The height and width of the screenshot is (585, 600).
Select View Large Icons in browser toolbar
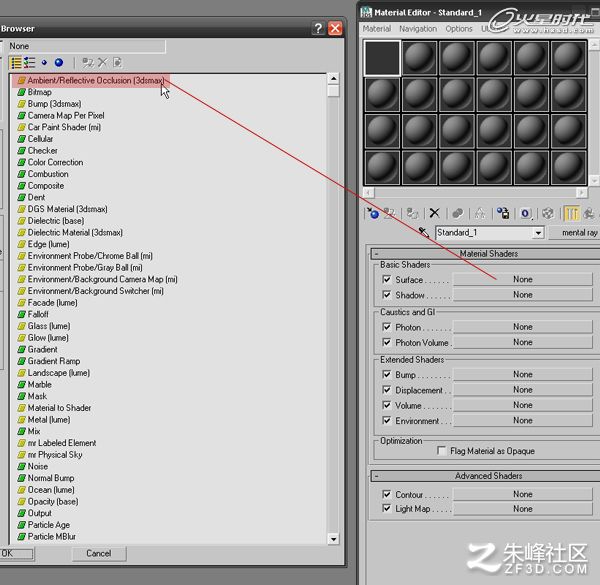(x=59, y=62)
